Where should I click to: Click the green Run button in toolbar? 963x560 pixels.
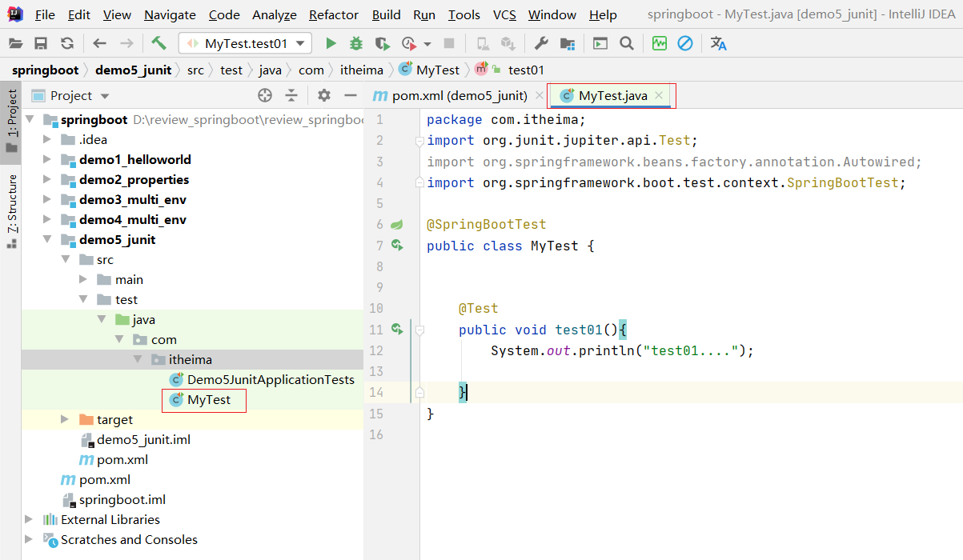pos(331,44)
